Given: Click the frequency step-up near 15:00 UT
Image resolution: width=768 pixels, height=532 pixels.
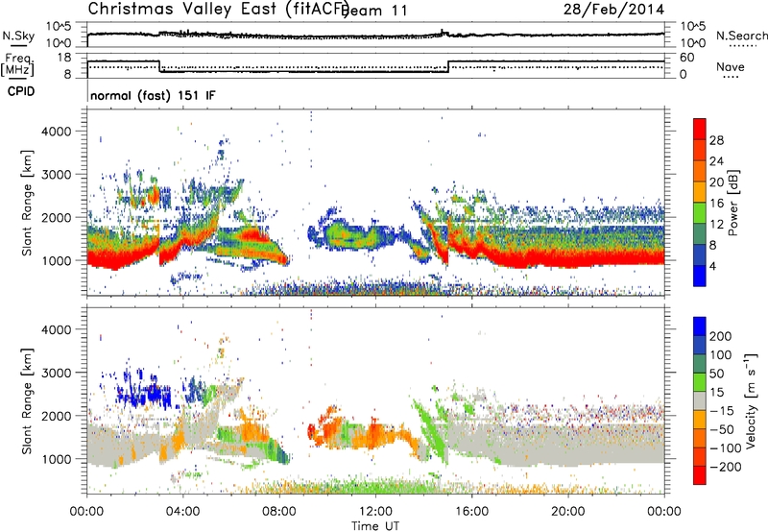Looking at the screenshot, I should tap(448, 66).
